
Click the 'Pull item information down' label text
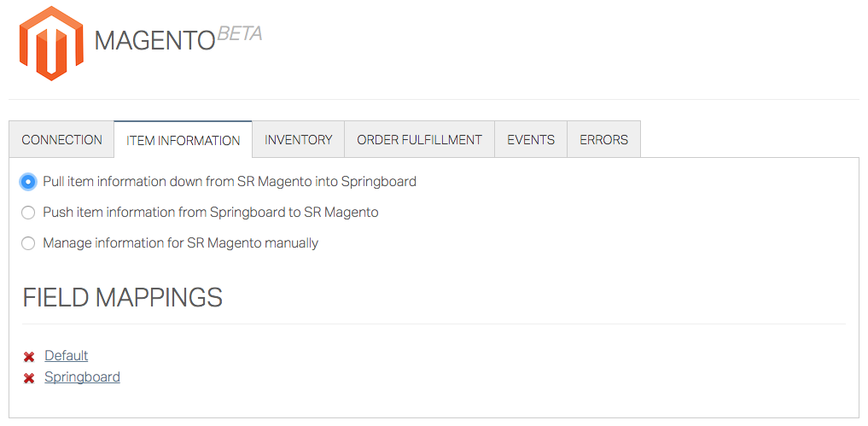(x=230, y=182)
